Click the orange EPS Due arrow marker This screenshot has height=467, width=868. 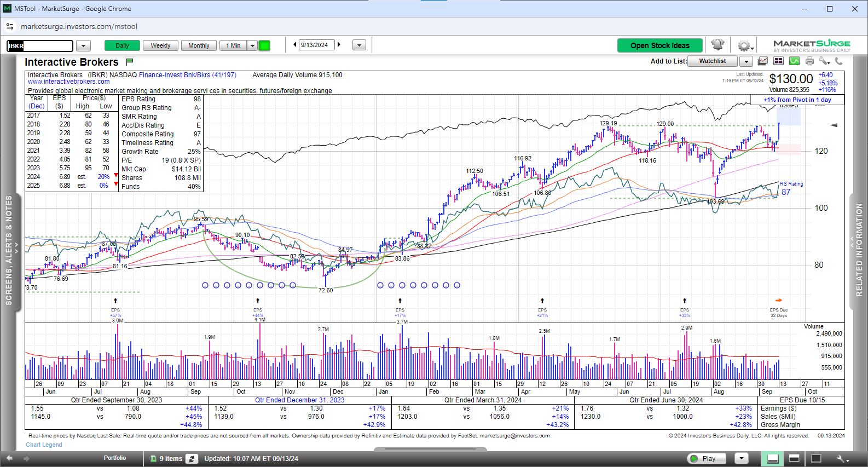coord(778,300)
